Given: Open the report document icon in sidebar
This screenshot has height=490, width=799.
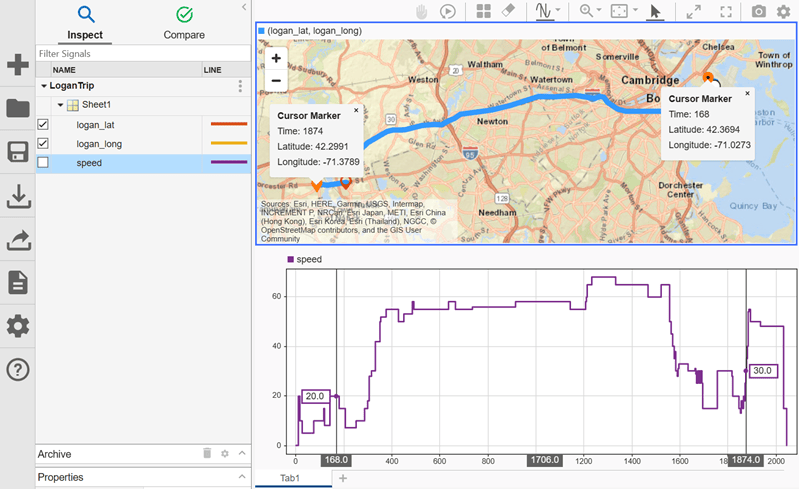Looking at the screenshot, I should click(x=18, y=283).
